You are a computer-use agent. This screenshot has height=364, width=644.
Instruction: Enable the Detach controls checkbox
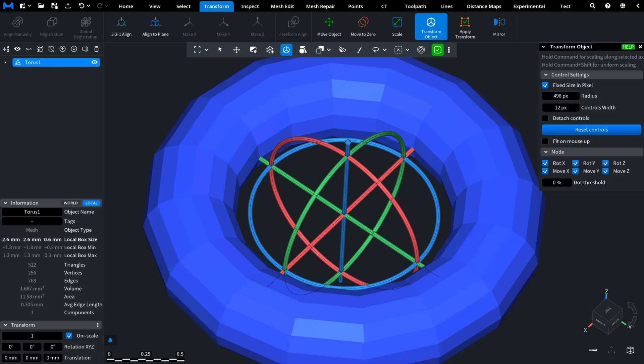click(x=545, y=118)
